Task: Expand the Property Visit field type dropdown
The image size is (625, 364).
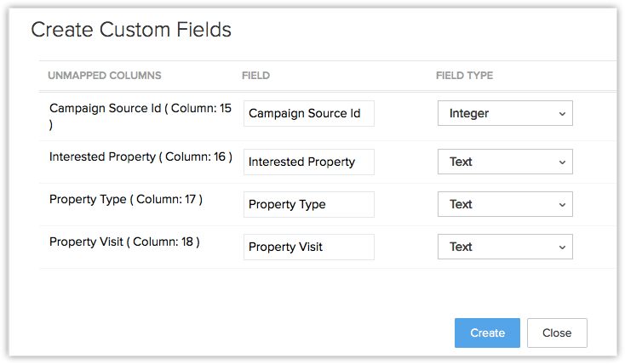Action: click(x=505, y=247)
